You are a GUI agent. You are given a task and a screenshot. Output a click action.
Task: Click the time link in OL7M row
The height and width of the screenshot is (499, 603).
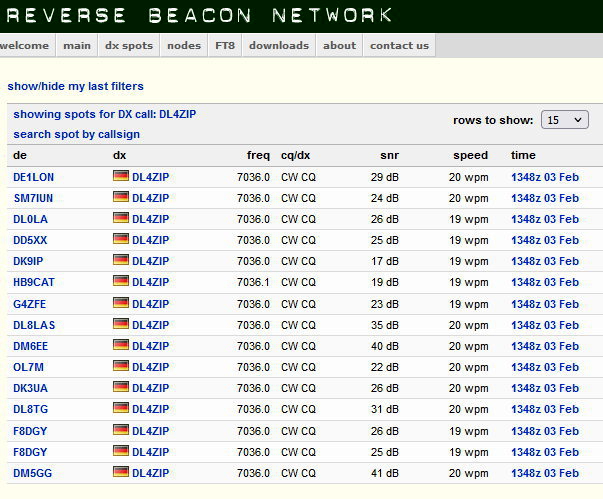[545, 367]
